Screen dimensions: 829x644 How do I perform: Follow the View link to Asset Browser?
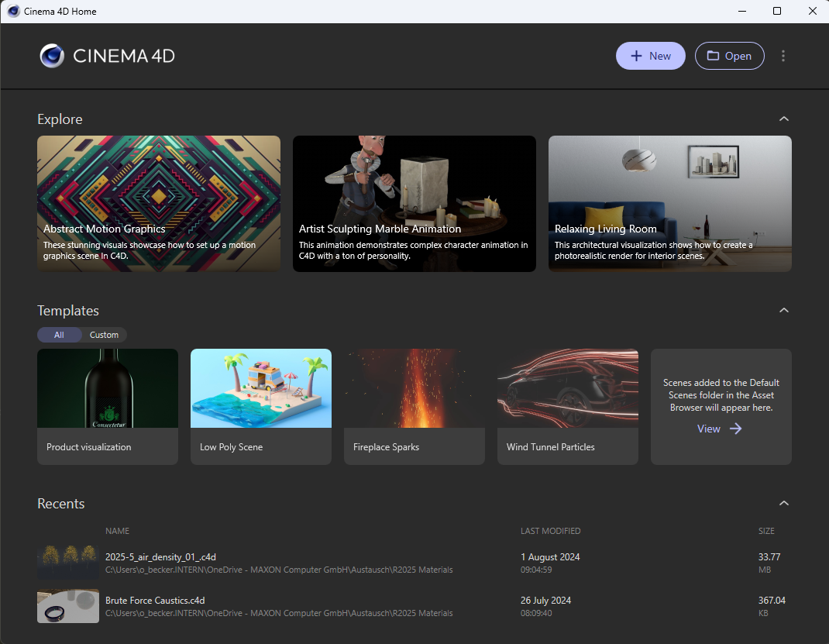click(708, 429)
